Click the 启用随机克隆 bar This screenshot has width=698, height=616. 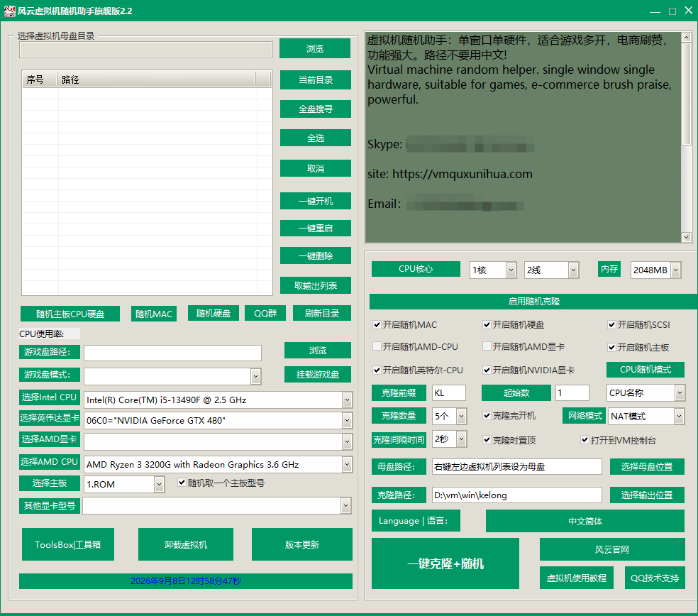533,302
